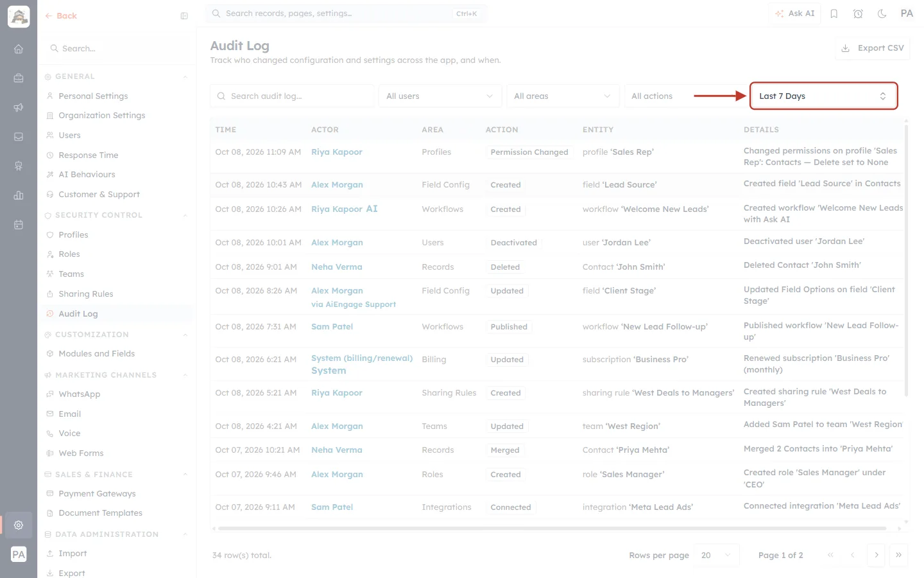Screen dimensions: 924x578
Task: Collapse the sidebar panel icon
Action: pos(184,16)
